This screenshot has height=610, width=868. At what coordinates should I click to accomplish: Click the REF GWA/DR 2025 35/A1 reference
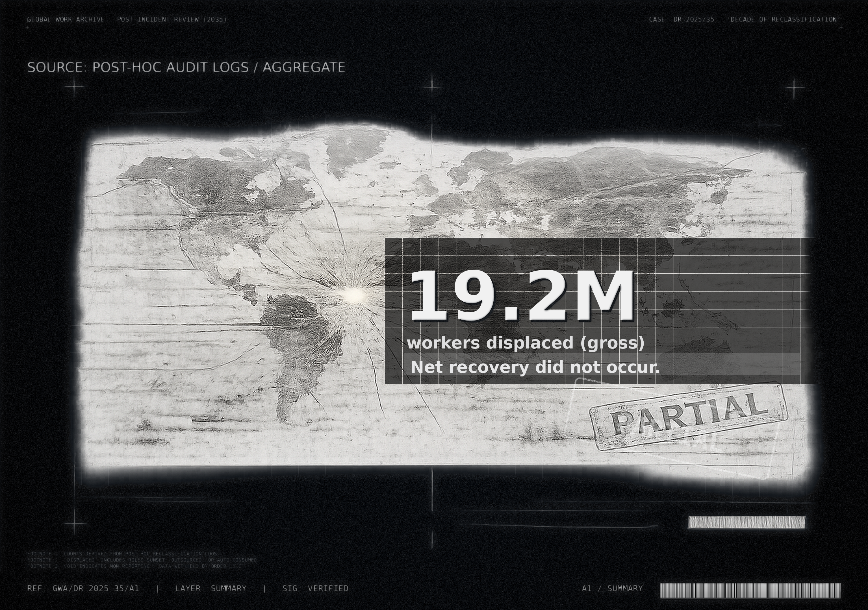pyautogui.click(x=83, y=589)
